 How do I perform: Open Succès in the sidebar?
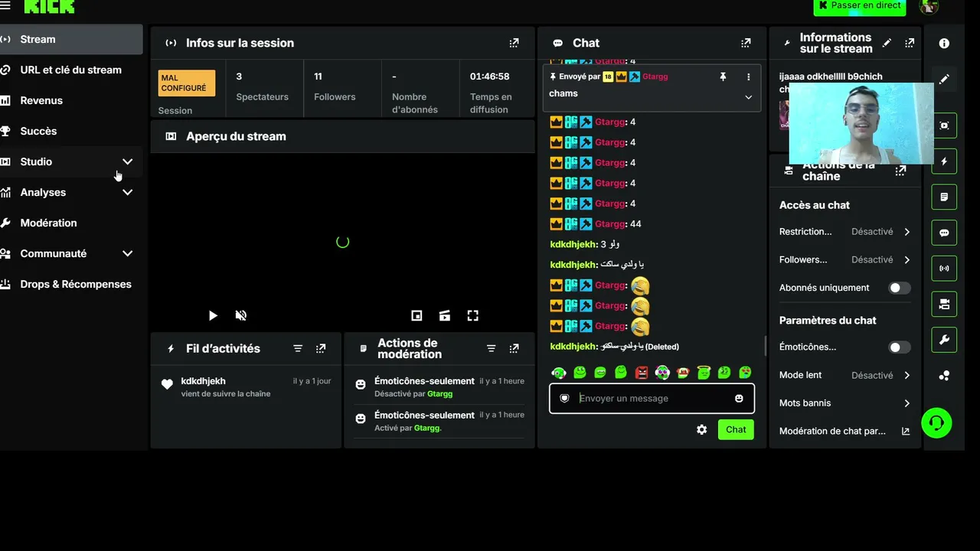(x=71, y=131)
